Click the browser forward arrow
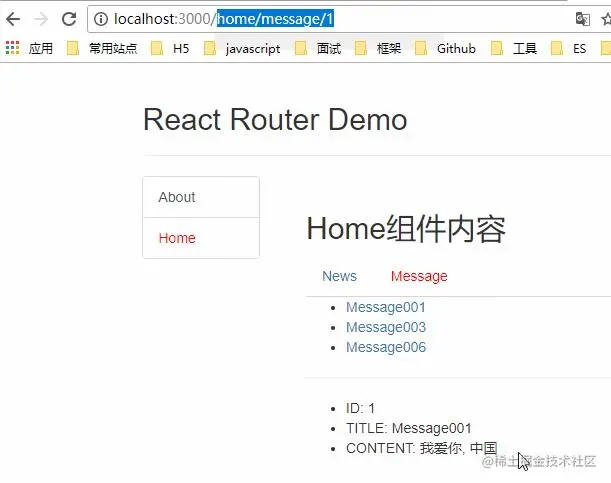611x483 pixels. (x=41, y=19)
